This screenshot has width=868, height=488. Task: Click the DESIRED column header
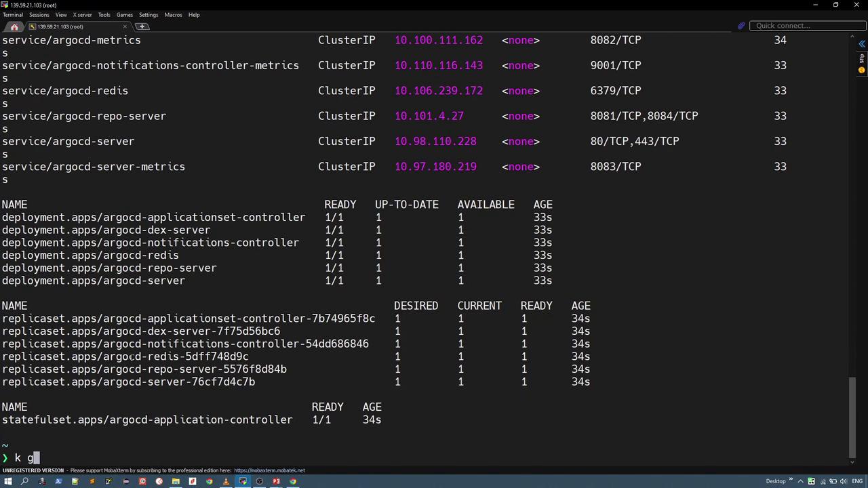pyautogui.click(x=416, y=306)
